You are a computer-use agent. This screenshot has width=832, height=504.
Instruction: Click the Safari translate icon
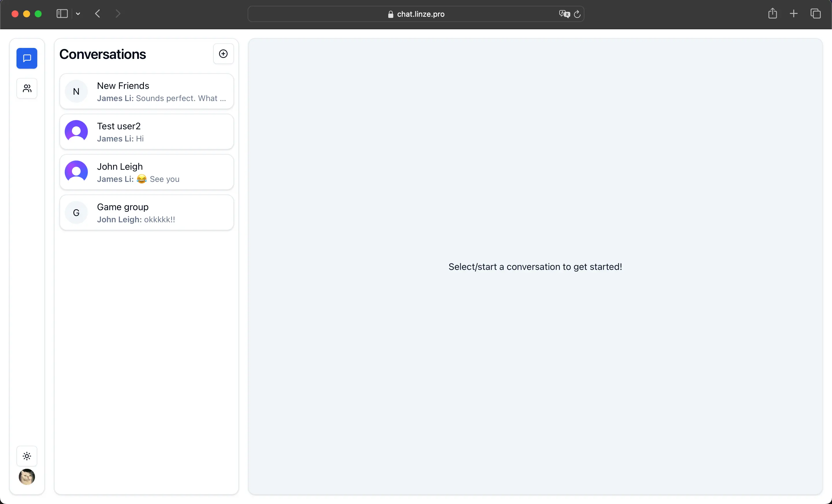click(564, 14)
